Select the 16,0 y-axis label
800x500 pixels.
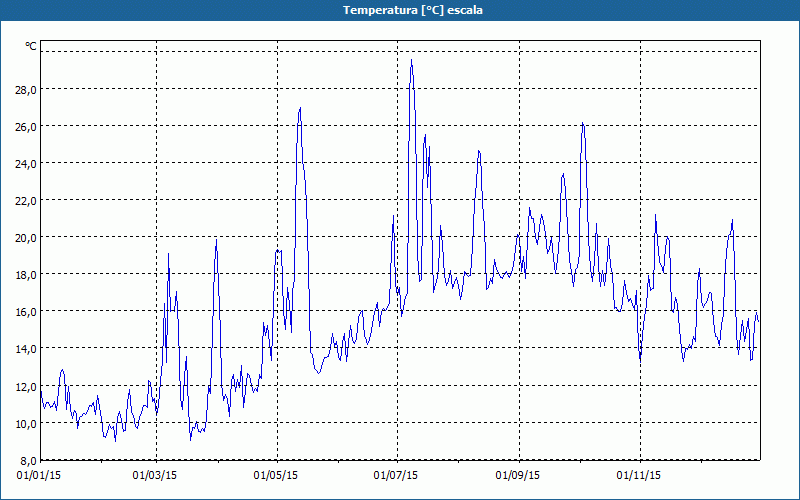26,312
